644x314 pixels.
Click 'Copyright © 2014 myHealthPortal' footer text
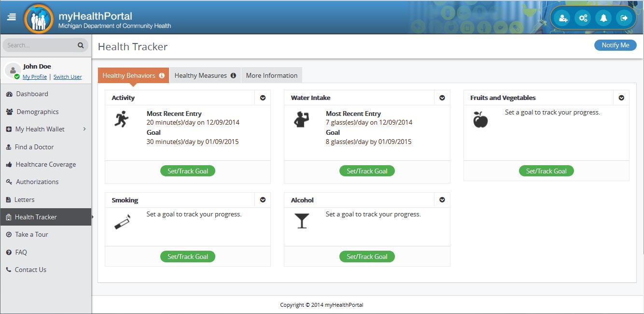coord(322,305)
